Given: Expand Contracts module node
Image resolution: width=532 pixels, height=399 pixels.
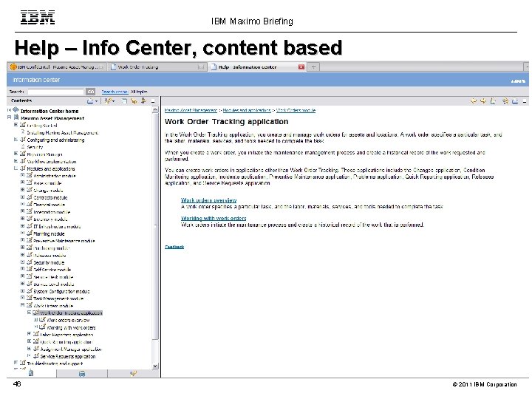Looking at the screenshot, I should (x=22, y=197).
